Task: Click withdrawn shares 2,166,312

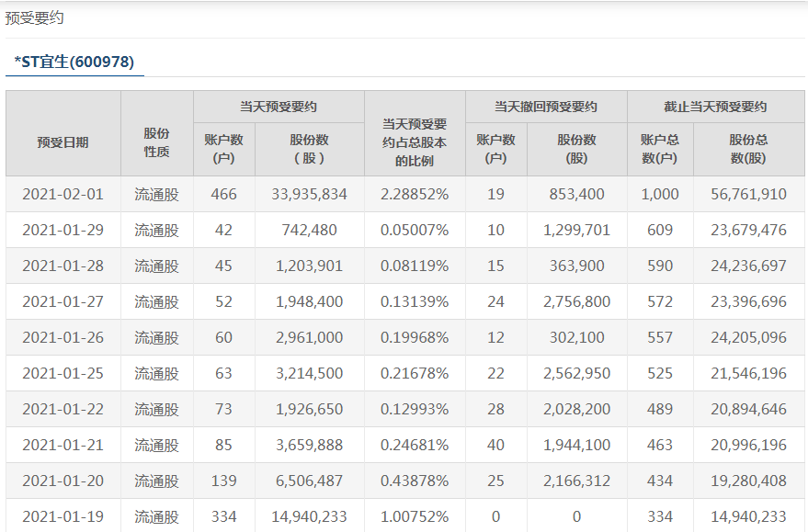Action: 576,481
